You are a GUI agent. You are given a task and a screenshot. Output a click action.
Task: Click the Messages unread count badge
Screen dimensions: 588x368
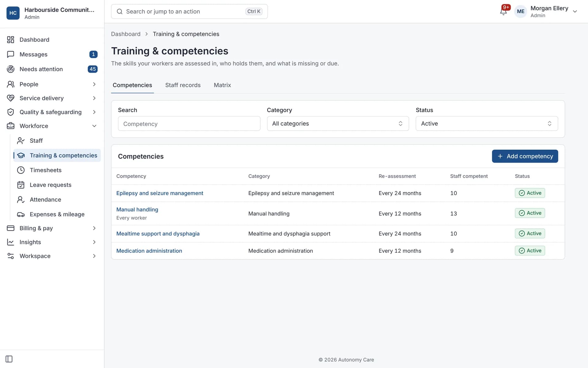(x=93, y=54)
